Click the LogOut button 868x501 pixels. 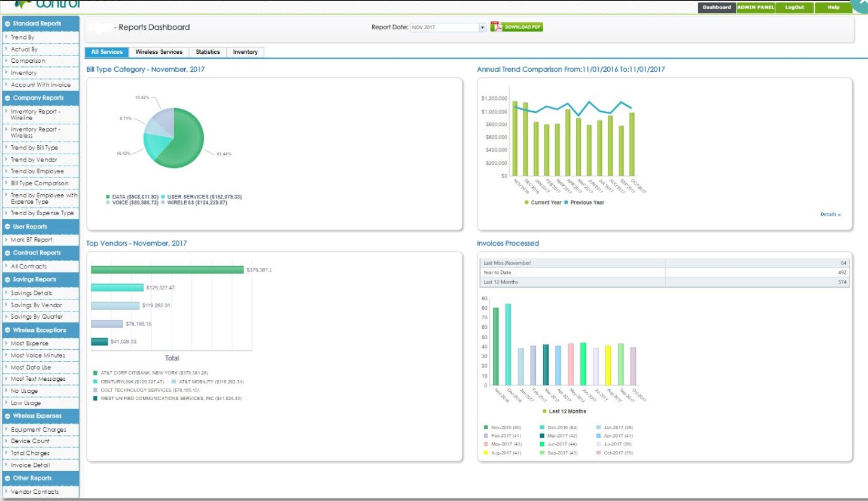click(x=794, y=7)
